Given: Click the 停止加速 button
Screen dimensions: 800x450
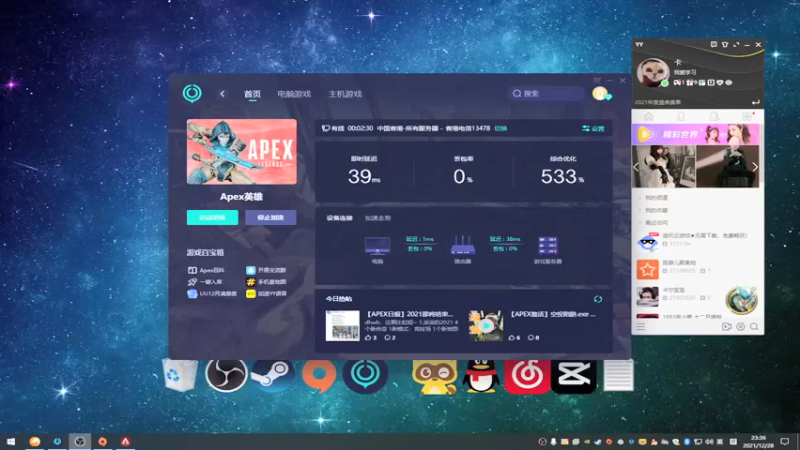Looking at the screenshot, I should pyautogui.click(x=270, y=217).
